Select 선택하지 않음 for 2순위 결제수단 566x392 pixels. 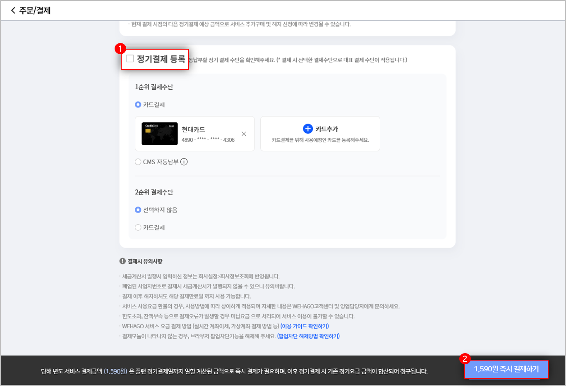click(x=138, y=210)
